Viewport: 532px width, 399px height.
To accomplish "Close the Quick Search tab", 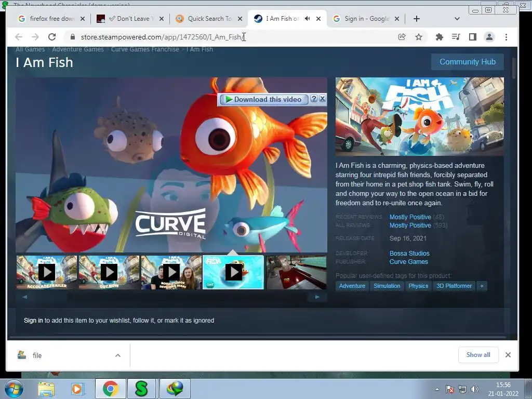I will coord(240,19).
